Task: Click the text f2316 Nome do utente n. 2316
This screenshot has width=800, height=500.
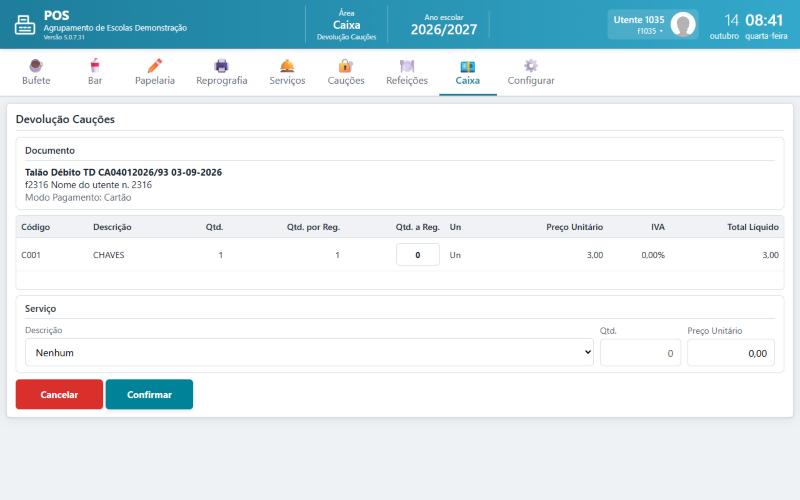Action: 88,185
